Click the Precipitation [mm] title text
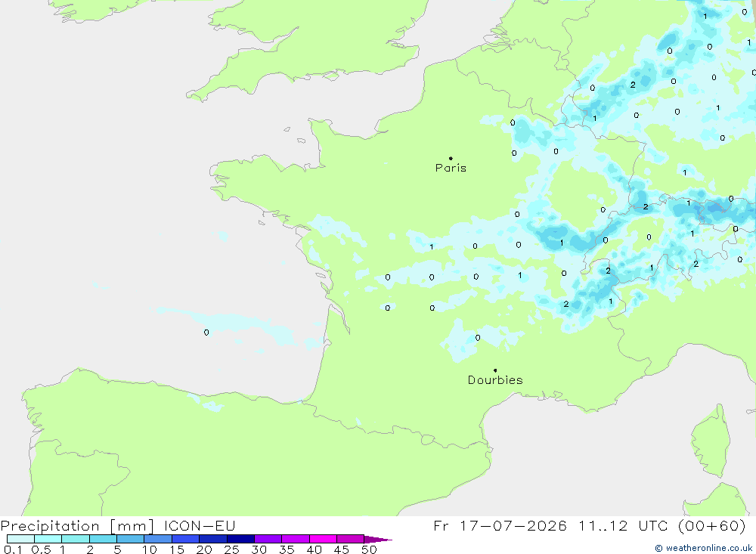 77,525
